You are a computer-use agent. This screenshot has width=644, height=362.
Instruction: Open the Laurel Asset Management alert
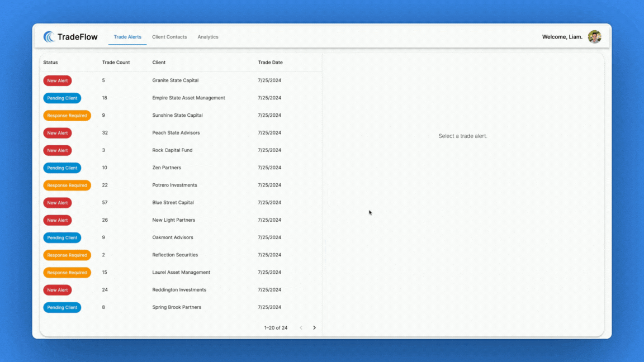pos(181,273)
